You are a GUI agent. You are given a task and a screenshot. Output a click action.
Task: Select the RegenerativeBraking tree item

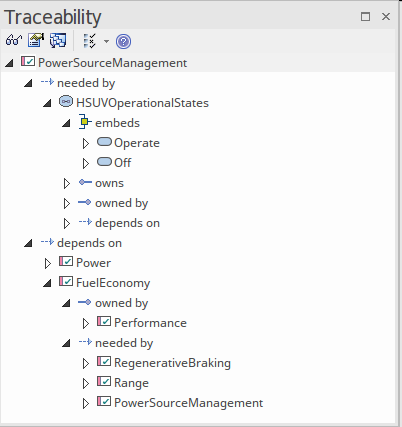tap(172, 363)
